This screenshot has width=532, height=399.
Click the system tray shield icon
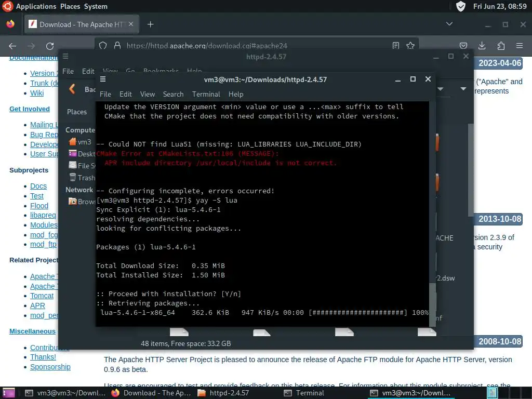[x=460, y=6]
